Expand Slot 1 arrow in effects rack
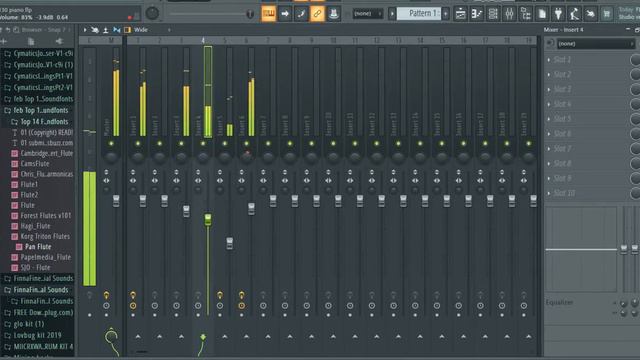 [x=549, y=60]
